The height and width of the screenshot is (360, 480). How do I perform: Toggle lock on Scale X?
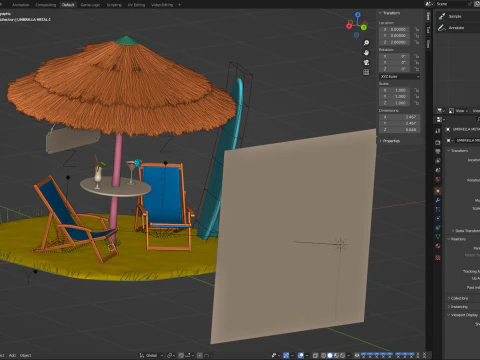416,90
